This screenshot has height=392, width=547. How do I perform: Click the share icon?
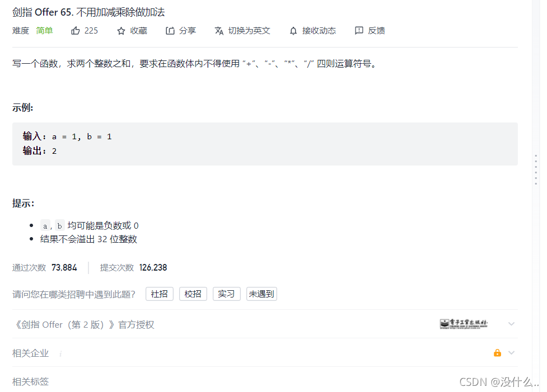point(170,31)
